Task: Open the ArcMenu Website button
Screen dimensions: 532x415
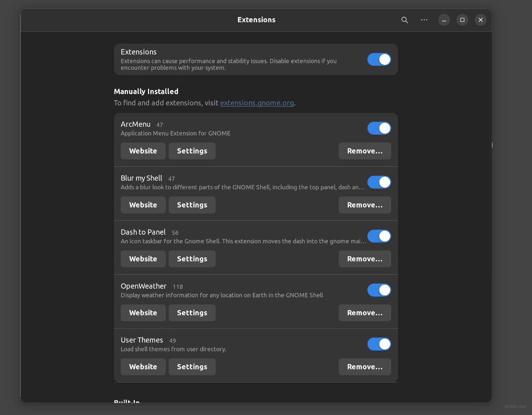Action: point(143,151)
